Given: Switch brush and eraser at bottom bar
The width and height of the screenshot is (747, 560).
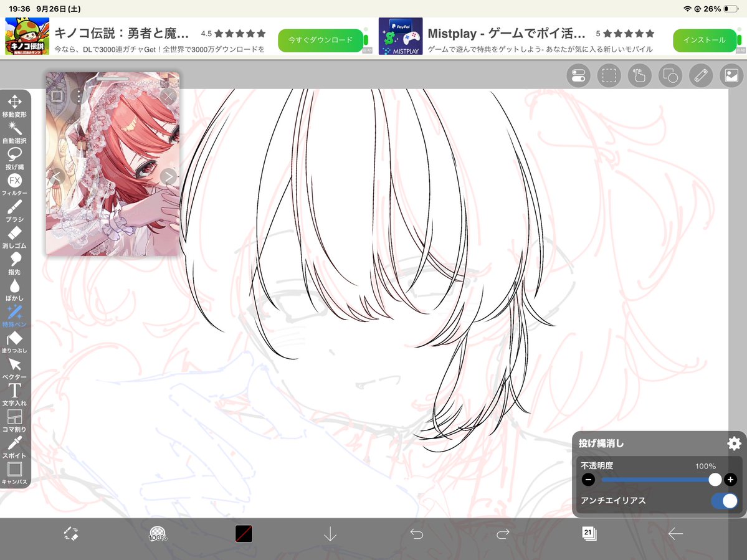Looking at the screenshot, I should click(71, 534).
